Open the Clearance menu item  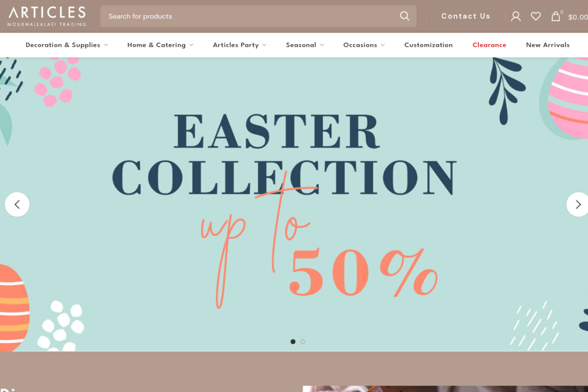click(489, 45)
